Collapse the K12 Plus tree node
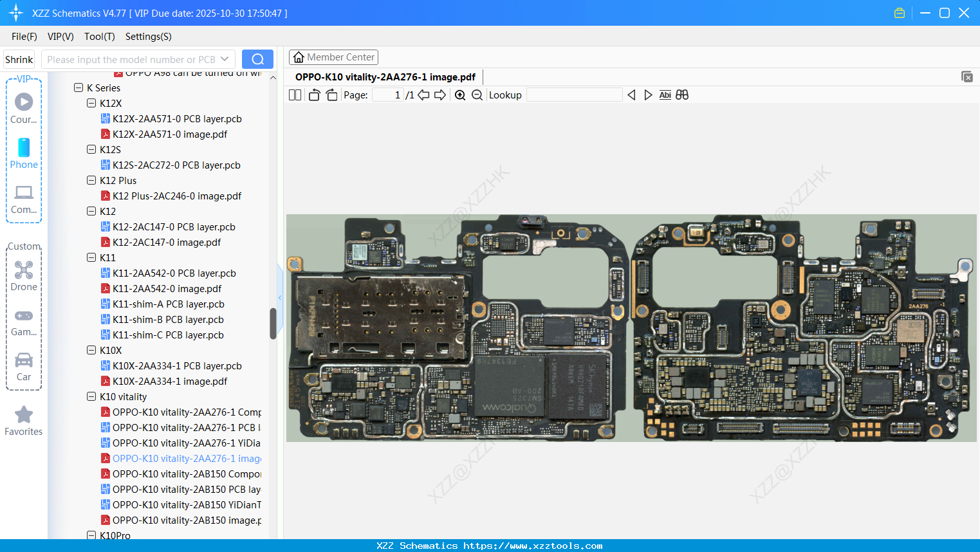This screenshot has height=552, width=980. click(x=91, y=180)
